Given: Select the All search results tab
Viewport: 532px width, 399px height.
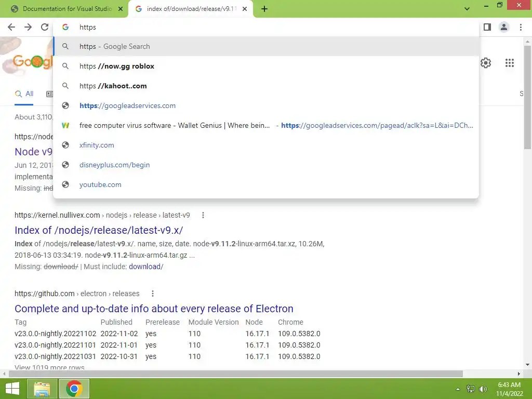Looking at the screenshot, I should (24, 94).
